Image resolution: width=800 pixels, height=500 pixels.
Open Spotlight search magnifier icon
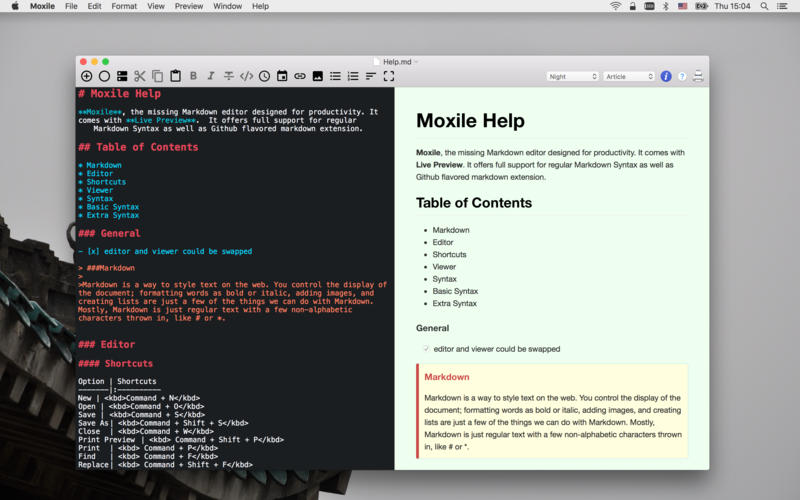764,6
